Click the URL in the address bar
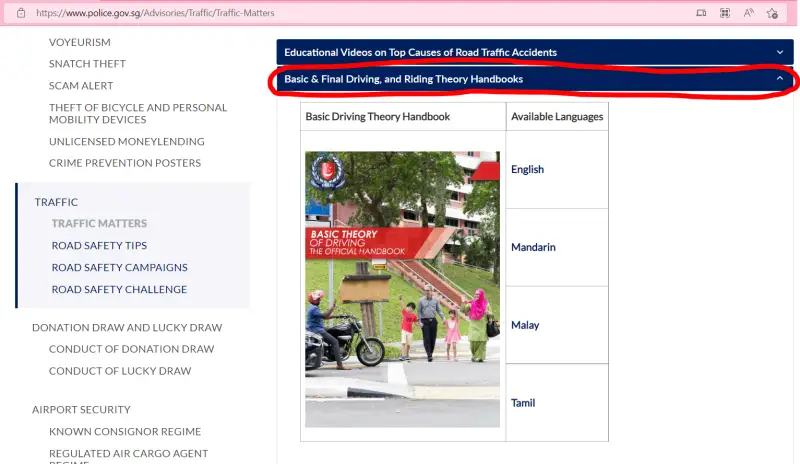This screenshot has height=464, width=800. coord(155,13)
